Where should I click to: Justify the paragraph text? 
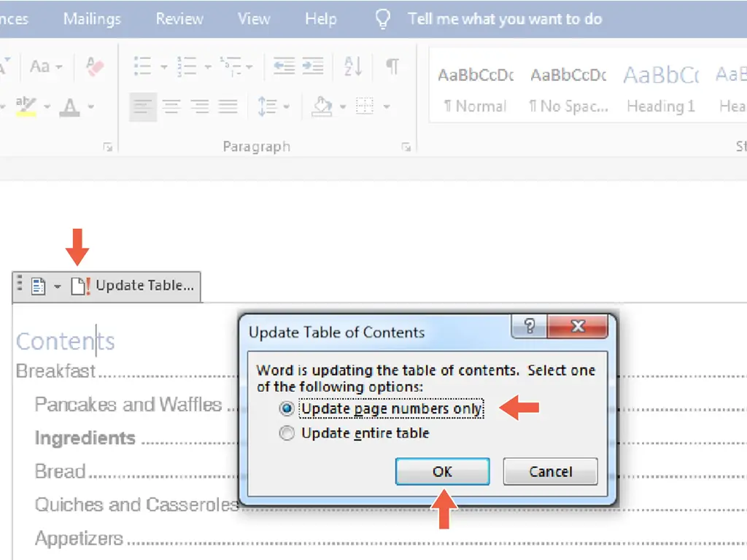[228, 107]
